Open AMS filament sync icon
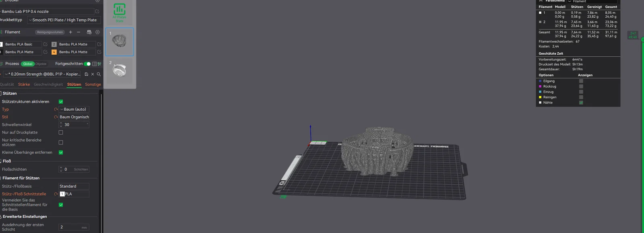The height and width of the screenshot is (233, 644). 89,32
